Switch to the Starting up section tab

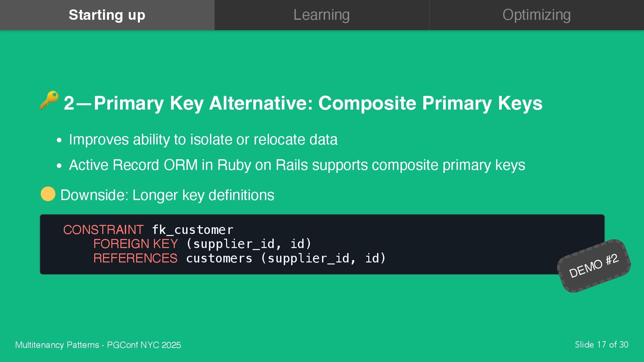(x=107, y=15)
